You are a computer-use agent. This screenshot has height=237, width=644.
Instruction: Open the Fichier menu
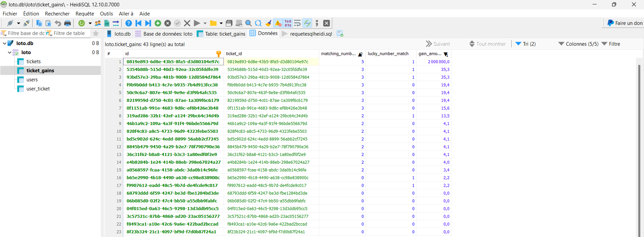click(10, 14)
